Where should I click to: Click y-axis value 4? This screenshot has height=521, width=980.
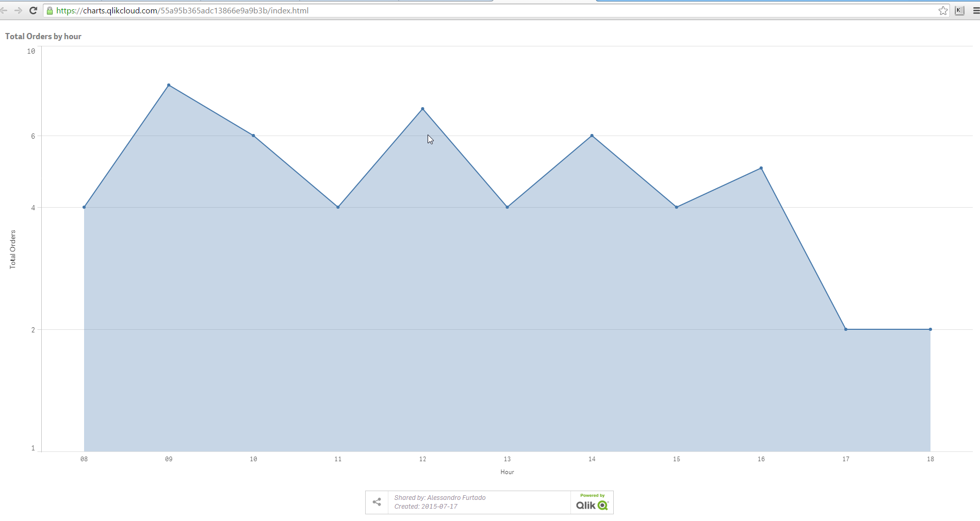[x=33, y=208]
